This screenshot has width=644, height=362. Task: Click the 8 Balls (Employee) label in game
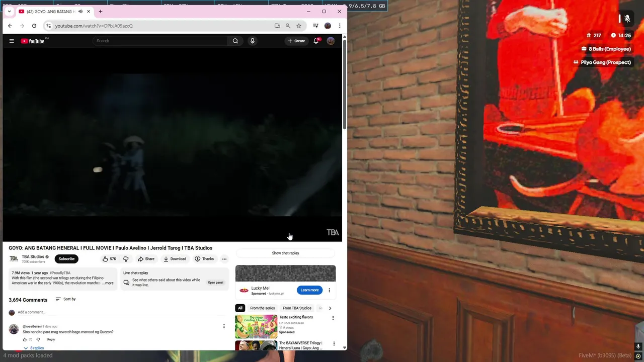[610, 49]
